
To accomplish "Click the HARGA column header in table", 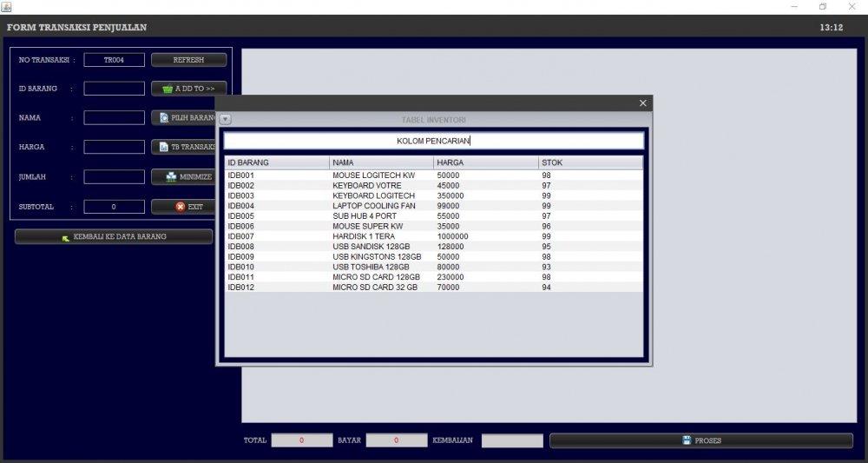I will [x=485, y=162].
